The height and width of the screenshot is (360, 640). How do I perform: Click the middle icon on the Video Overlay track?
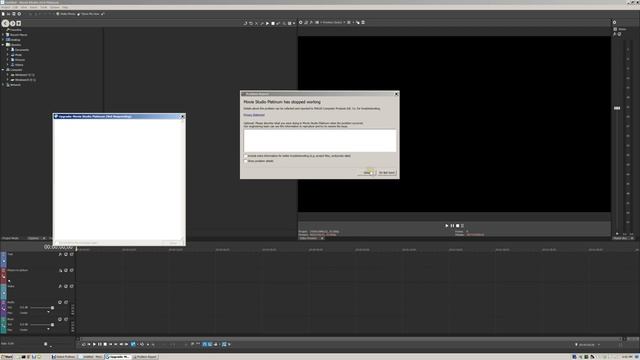click(x=66, y=270)
